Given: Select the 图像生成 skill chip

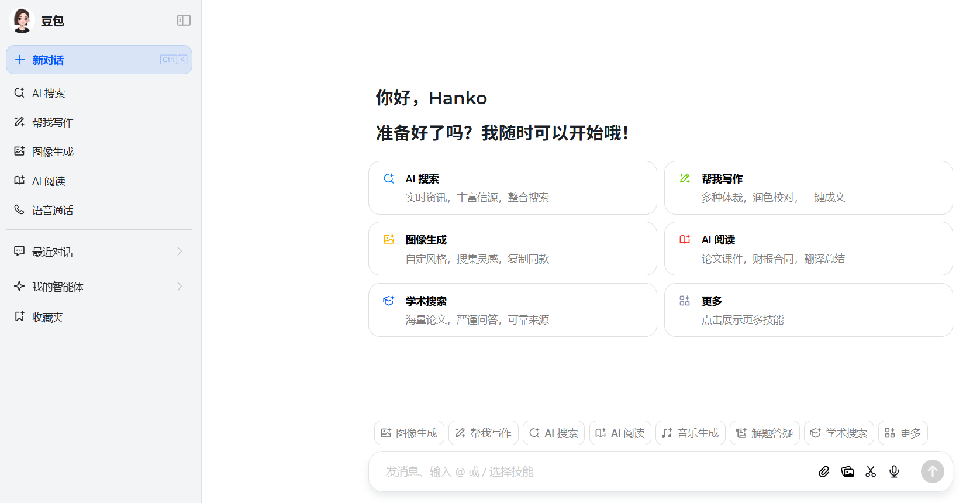Looking at the screenshot, I should click(x=409, y=433).
